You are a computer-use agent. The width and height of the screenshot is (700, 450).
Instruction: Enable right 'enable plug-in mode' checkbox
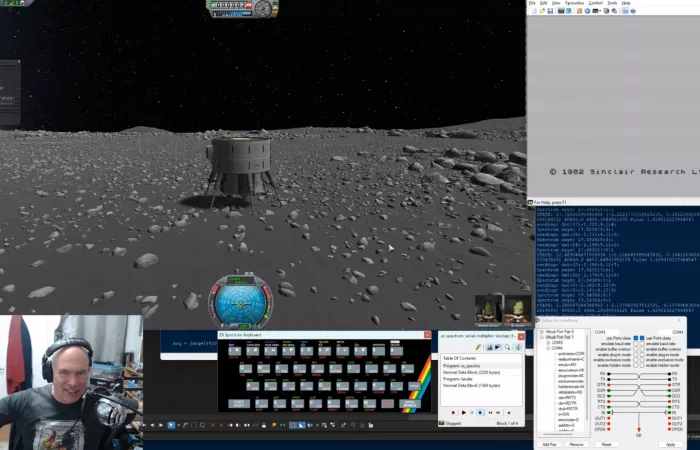click(642, 355)
